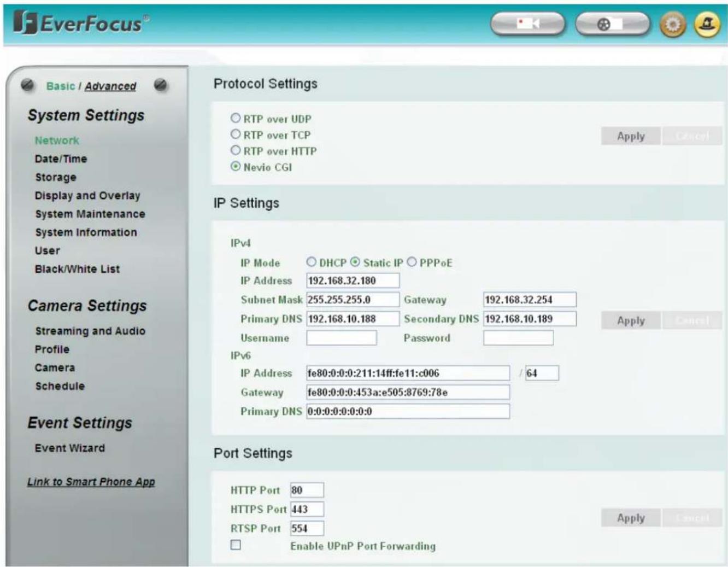Open Streaming and Audio settings
Screen dimensions: 728x567
tap(90, 331)
